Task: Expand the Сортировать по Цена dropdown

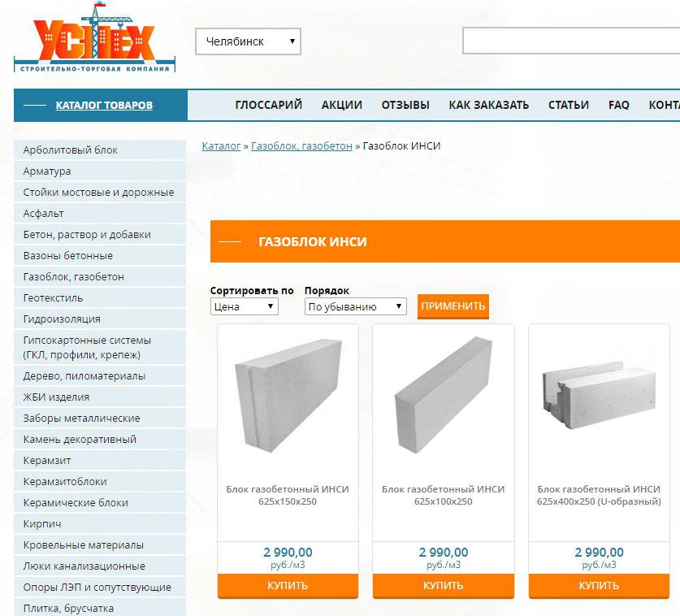Action: (245, 306)
